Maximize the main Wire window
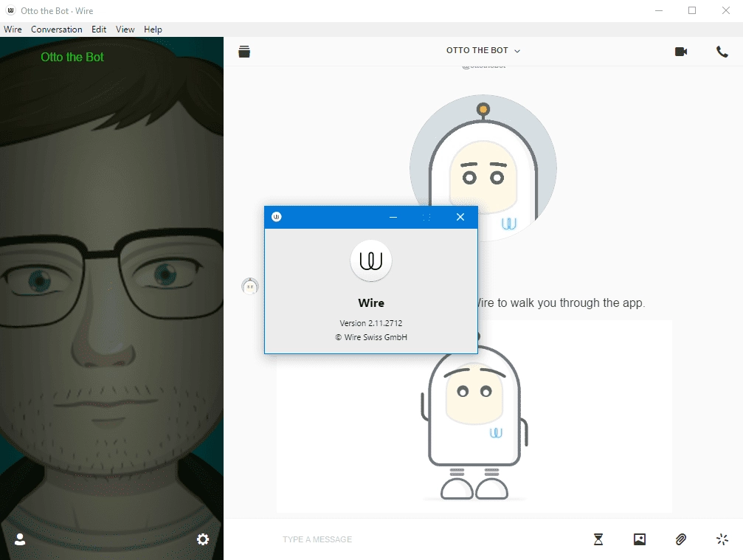743x560 pixels. click(x=692, y=10)
